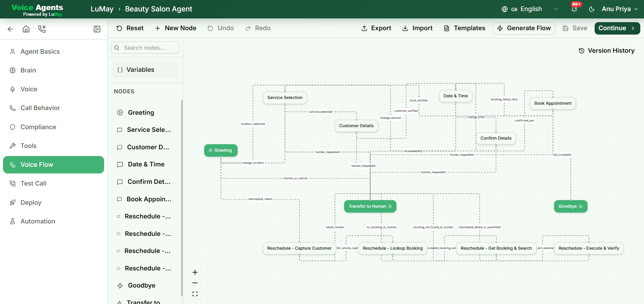Viewport: 644px width, 304px height.
Task: Toggle dark mode moon icon
Action: tap(592, 9)
